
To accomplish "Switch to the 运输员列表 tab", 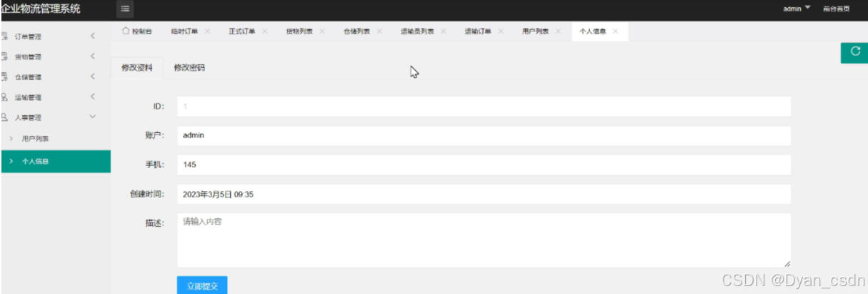I will 417,31.
